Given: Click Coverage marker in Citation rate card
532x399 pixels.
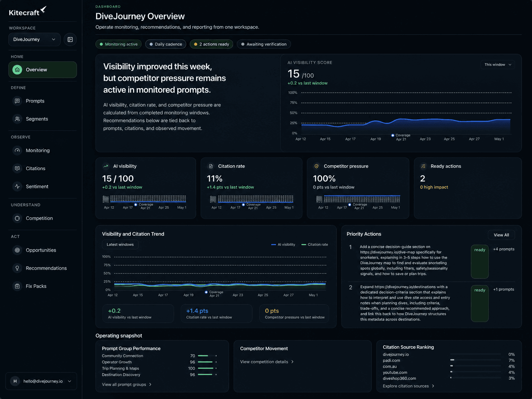Looking at the screenshot, I should coord(243,205).
